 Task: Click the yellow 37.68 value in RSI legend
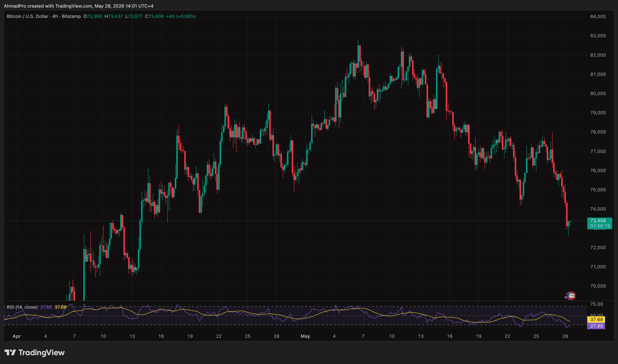coord(61,307)
